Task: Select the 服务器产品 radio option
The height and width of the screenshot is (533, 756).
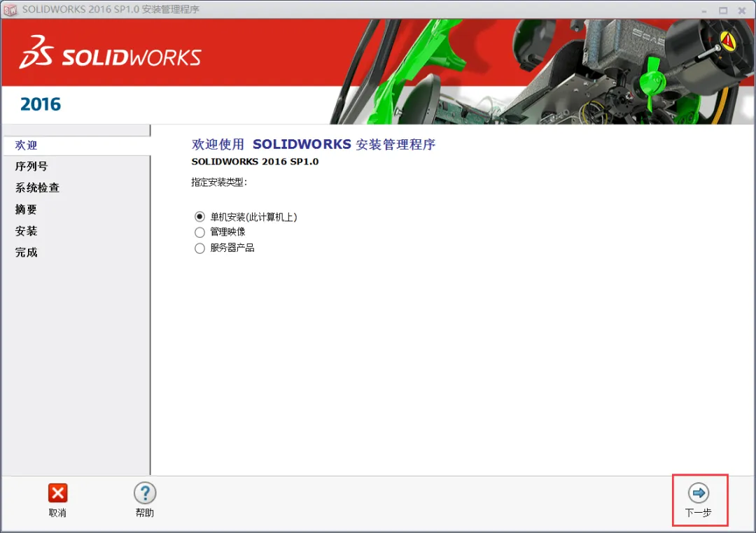Action: click(x=199, y=248)
